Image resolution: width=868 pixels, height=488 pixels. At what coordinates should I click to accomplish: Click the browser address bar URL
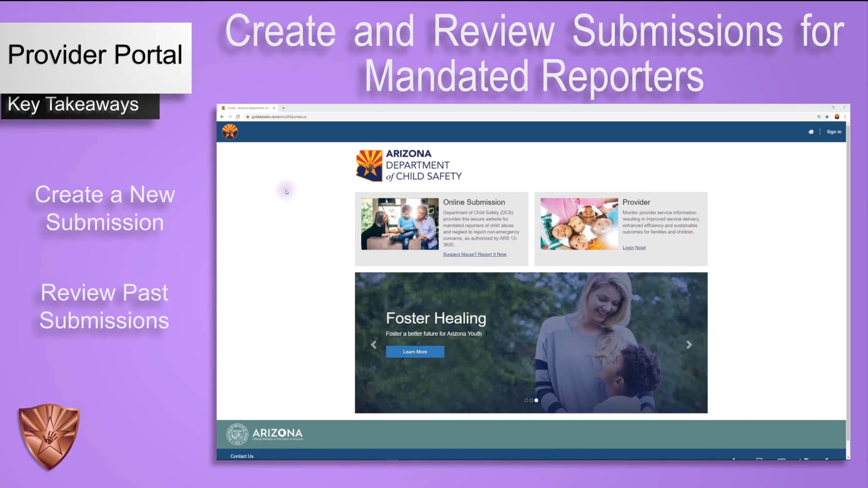tap(279, 117)
